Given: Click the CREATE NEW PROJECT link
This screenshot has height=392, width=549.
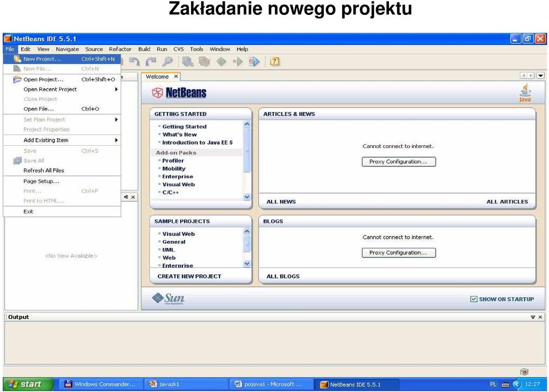Looking at the screenshot, I should (x=189, y=276).
